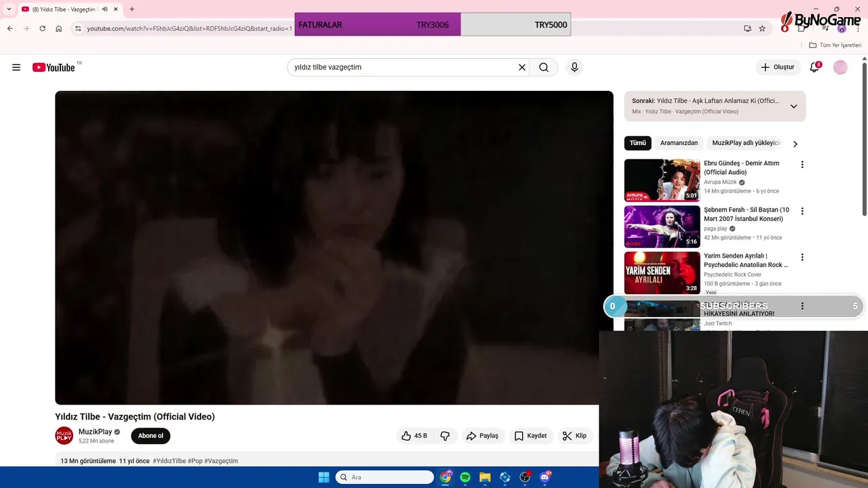This screenshot has width=868, height=488.
Task: Open the MuzikPlay channel name link
Action: tap(95, 432)
